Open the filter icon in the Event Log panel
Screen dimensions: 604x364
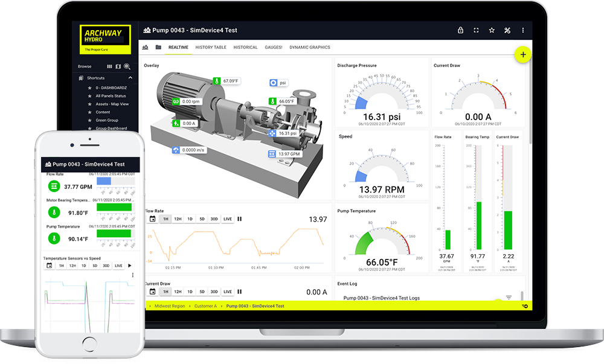pyautogui.click(x=509, y=296)
